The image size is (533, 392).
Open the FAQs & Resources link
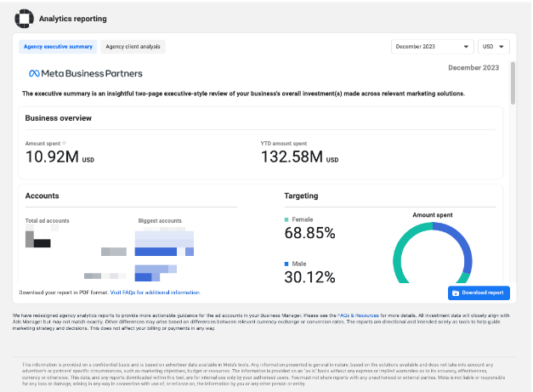pos(358,315)
